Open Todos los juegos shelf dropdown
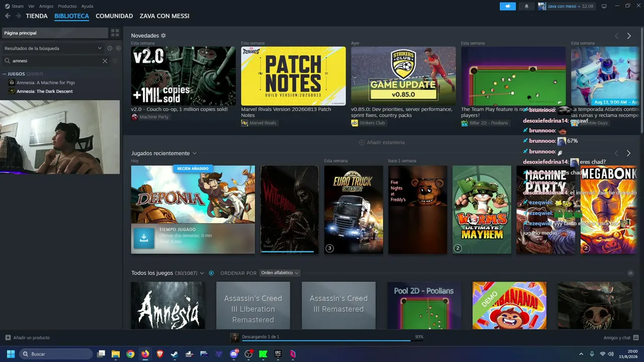This screenshot has height=362, width=644. (x=202, y=273)
